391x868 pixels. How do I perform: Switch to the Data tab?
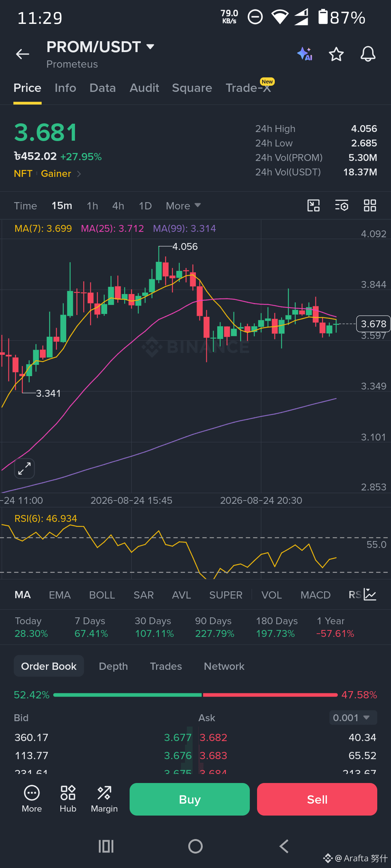[103, 88]
